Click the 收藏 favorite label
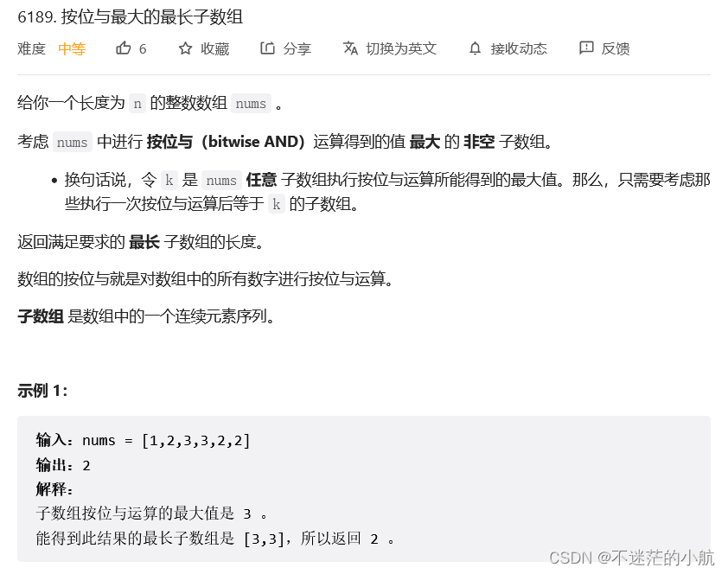Image resolution: width=728 pixels, height=574 pixels. (x=215, y=48)
